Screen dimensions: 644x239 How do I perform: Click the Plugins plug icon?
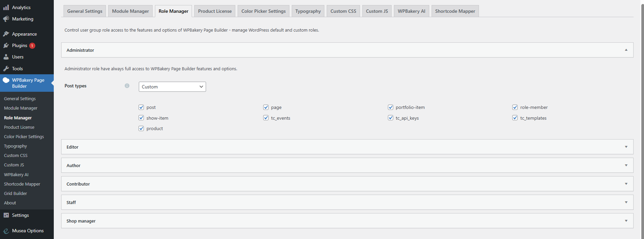(x=6, y=45)
